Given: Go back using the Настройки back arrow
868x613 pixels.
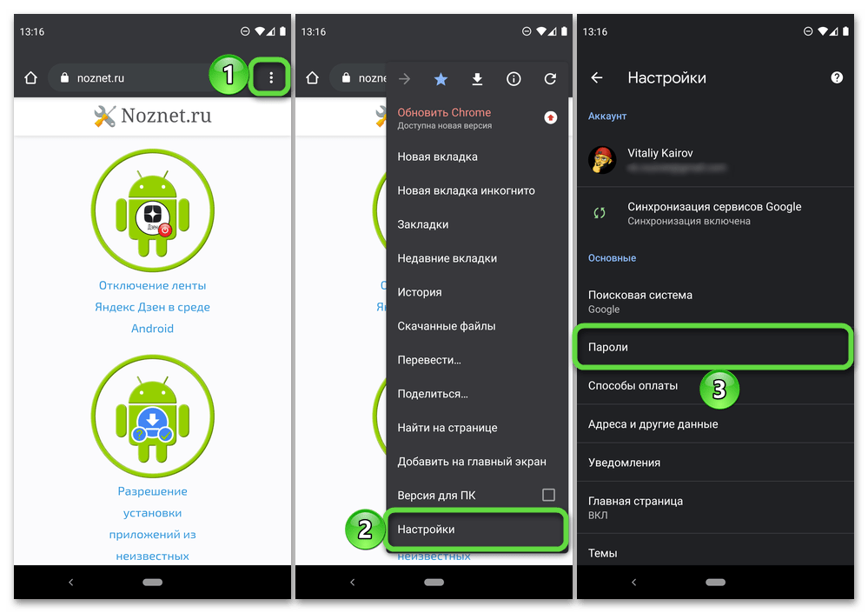Looking at the screenshot, I should coord(597,77).
